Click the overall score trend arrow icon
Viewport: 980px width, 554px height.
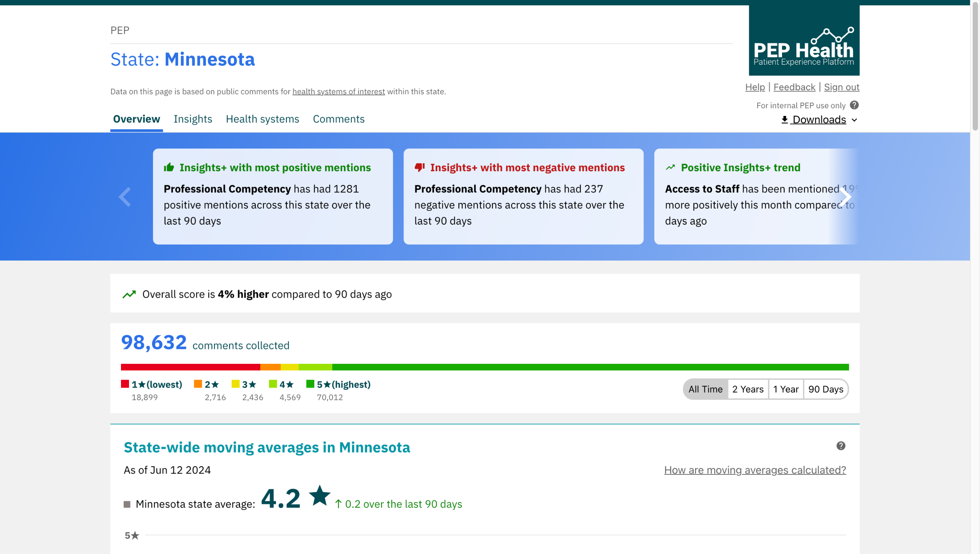[129, 294]
